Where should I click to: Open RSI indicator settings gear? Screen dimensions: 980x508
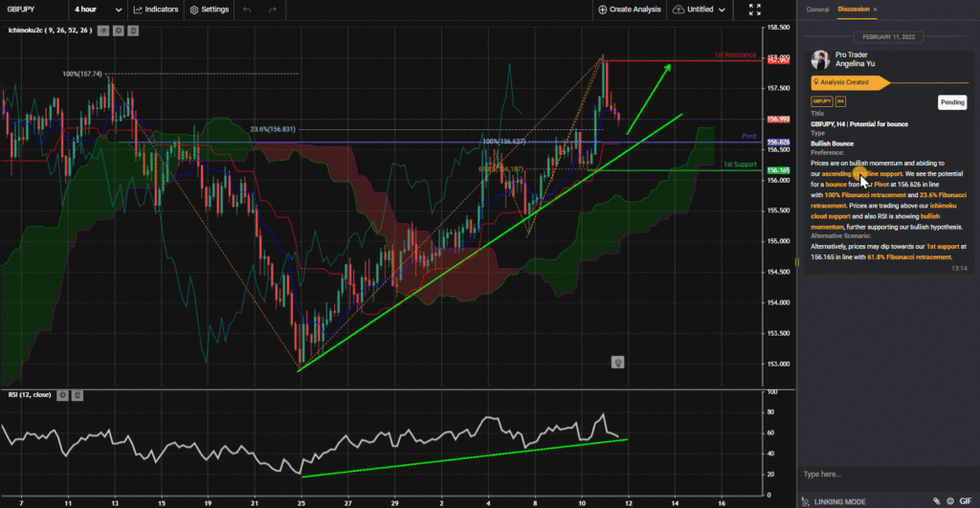coord(62,395)
